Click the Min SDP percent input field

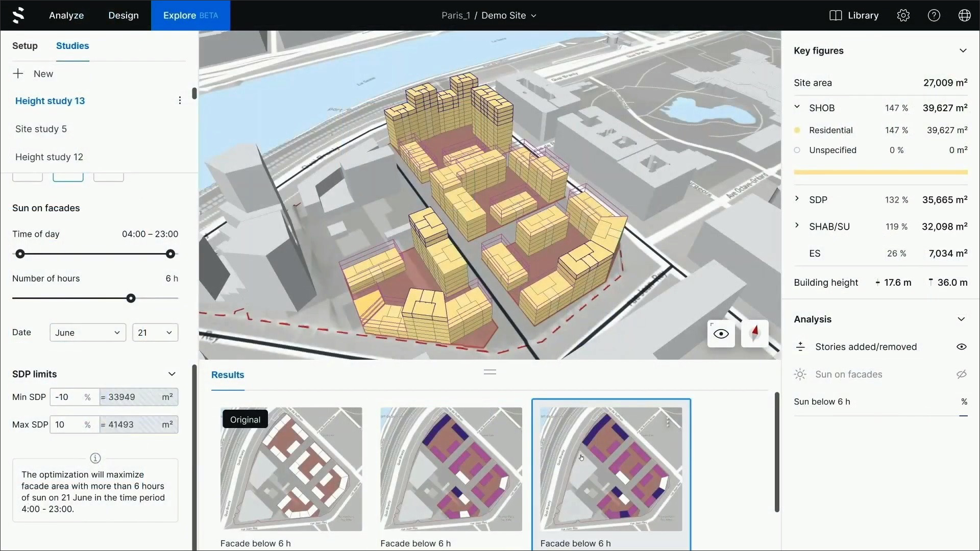(75, 397)
